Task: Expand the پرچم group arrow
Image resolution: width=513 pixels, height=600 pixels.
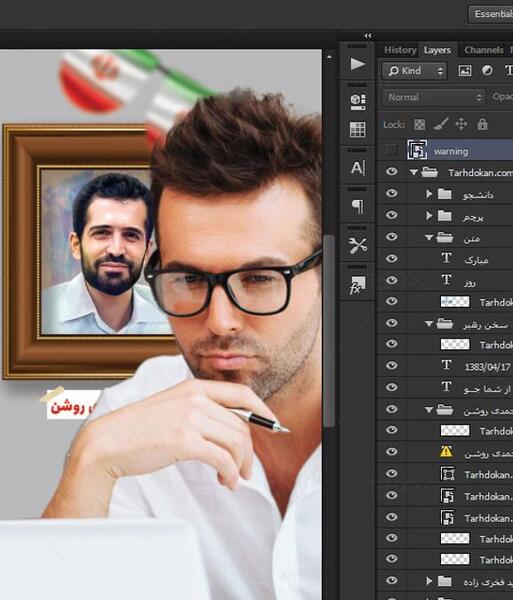Action: 429,216
